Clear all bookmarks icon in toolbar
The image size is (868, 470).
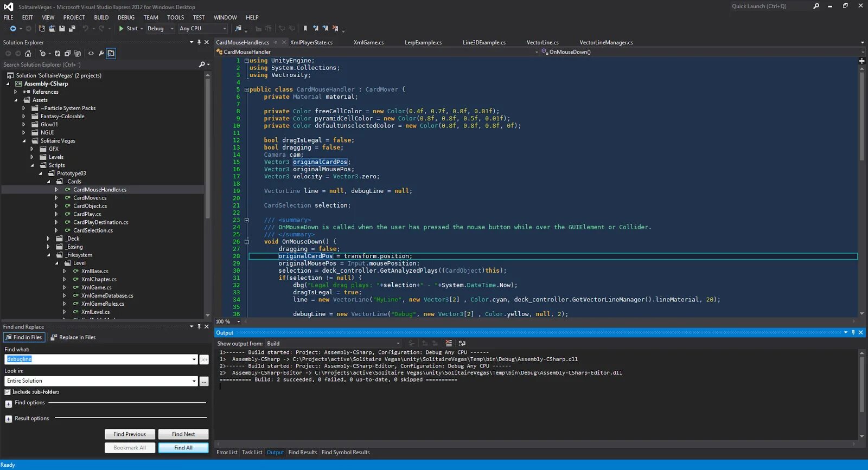point(335,29)
